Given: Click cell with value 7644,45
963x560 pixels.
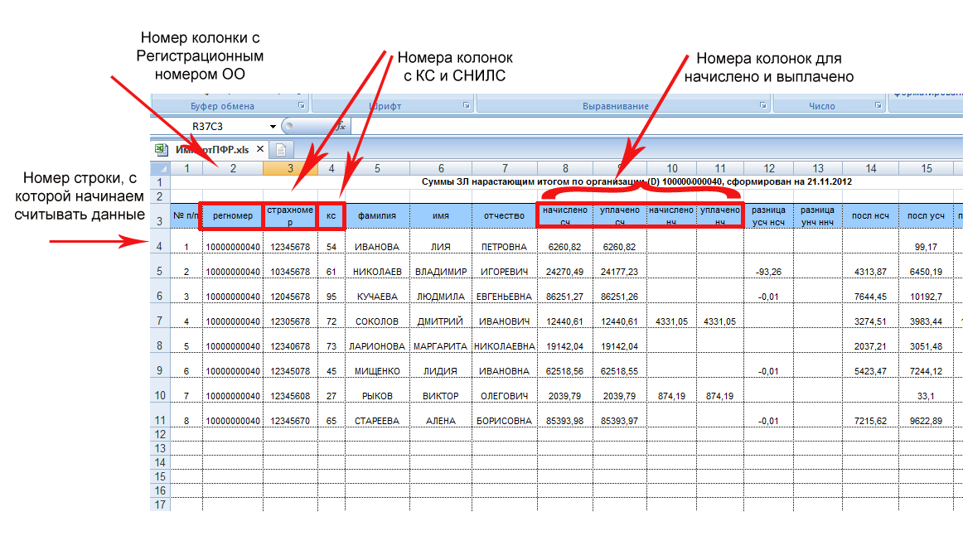Looking at the screenshot, I should point(871,291).
